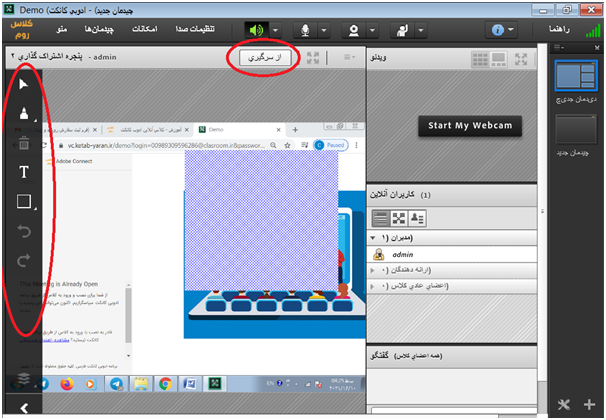Open the blue info icon dropdown
Image resolution: width=606 pixels, height=420 pixels.
(502, 30)
